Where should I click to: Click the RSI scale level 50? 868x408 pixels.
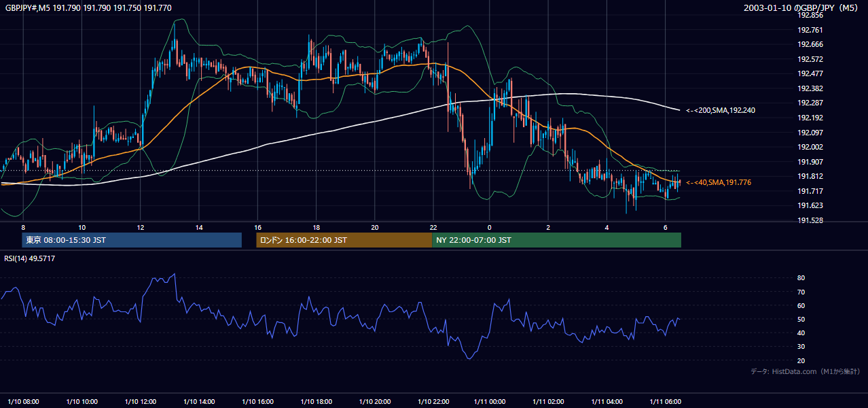point(801,319)
